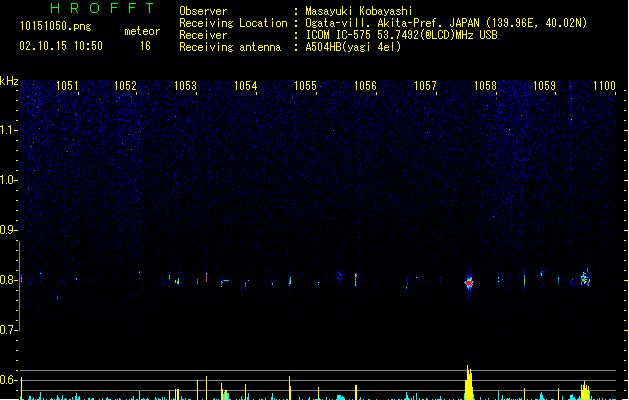Click the 1058 time marker
The image size is (629, 400).
tap(485, 86)
